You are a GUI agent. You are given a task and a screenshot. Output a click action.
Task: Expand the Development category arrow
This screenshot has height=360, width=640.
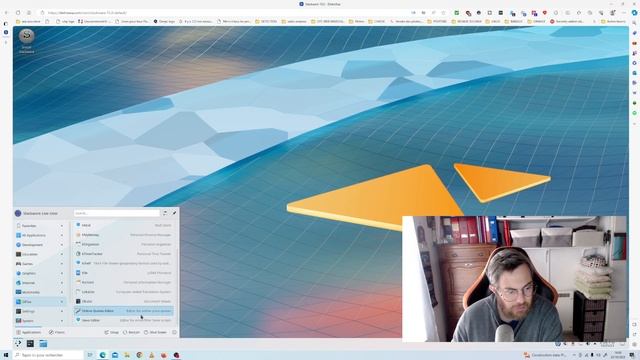62,244
